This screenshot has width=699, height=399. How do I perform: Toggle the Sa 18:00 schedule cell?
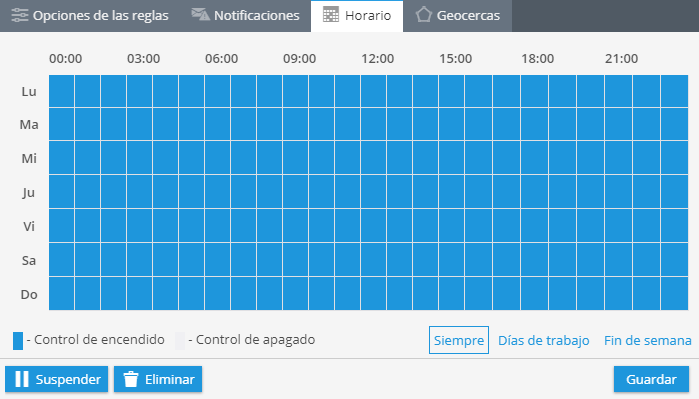pos(535,259)
